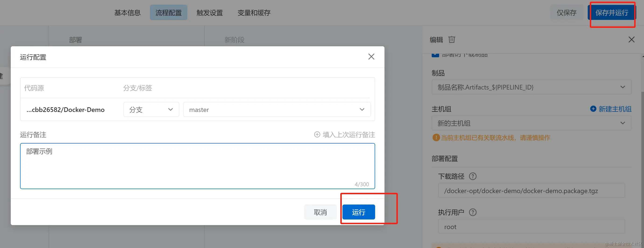Image resolution: width=644 pixels, height=248 pixels.
Task: Click the help icon beside 执行用户
Action: [473, 212]
